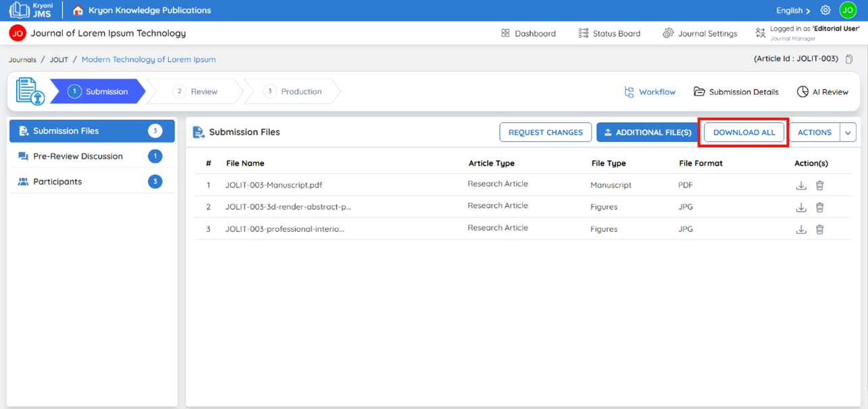The width and height of the screenshot is (868, 409).
Task: Click the File Name column header
Action: point(245,163)
